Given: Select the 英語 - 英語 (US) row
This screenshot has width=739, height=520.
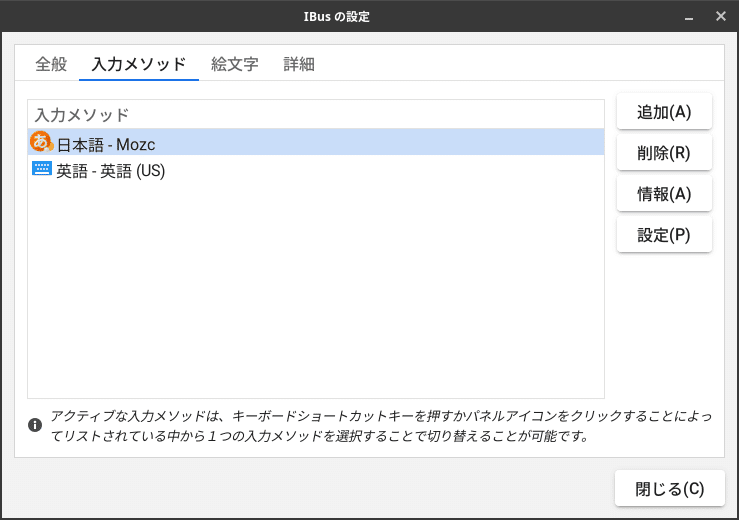Looking at the screenshot, I should coord(316,170).
